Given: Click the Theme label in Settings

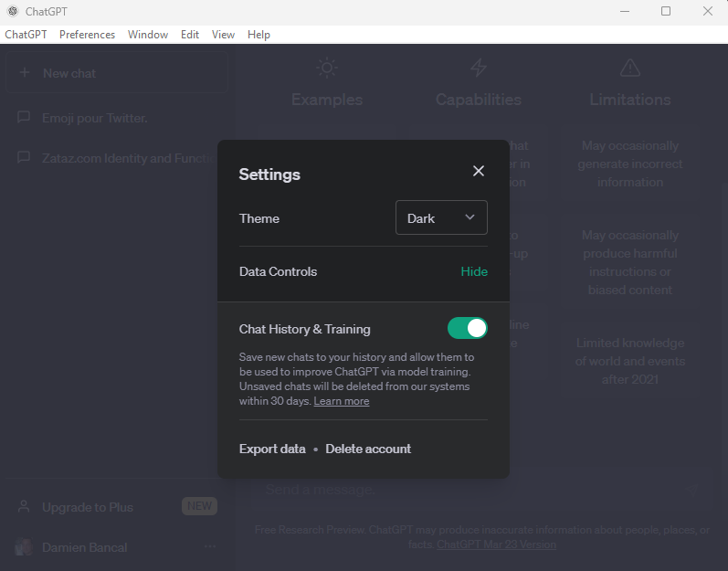Looking at the screenshot, I should click(x=259, y=218).
